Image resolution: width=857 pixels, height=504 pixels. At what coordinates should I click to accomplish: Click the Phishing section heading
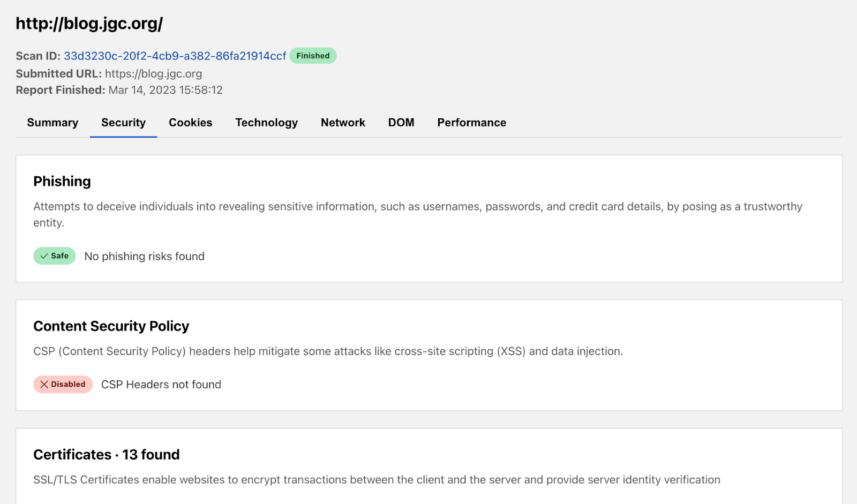(x=62, y=182)
